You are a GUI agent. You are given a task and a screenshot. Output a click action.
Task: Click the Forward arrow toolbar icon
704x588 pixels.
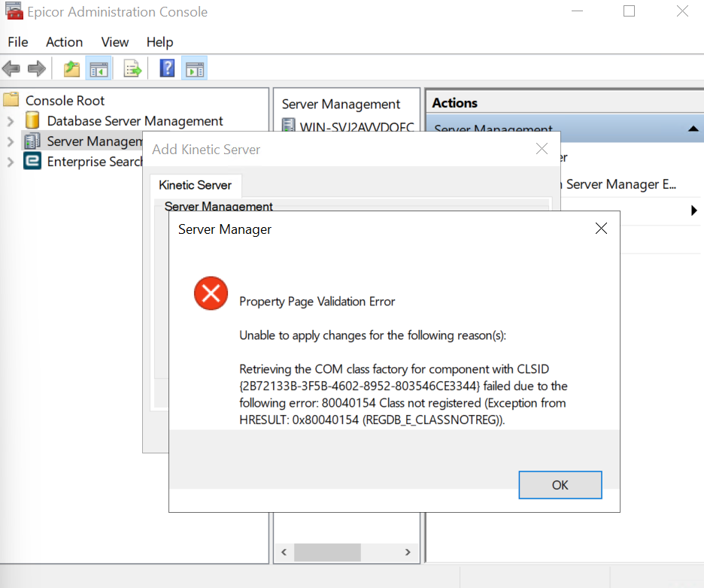[x=37, y=68]
